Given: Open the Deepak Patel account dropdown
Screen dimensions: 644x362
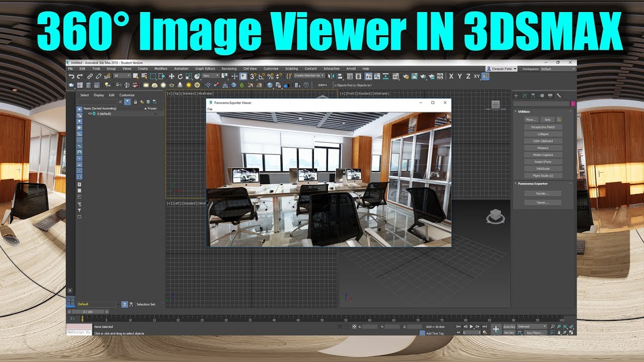Looking at the screenshot, I should point(501,68).
